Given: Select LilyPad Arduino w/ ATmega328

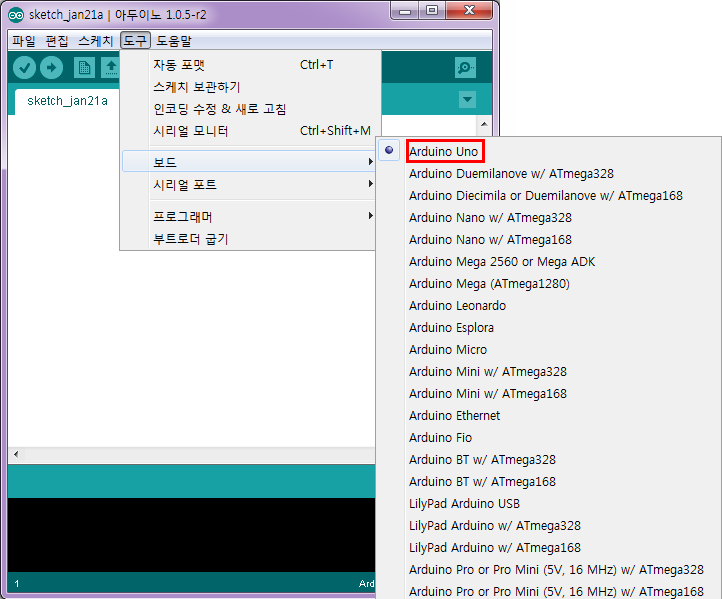Looking at the screenshot, I should [x=549, y=526].
